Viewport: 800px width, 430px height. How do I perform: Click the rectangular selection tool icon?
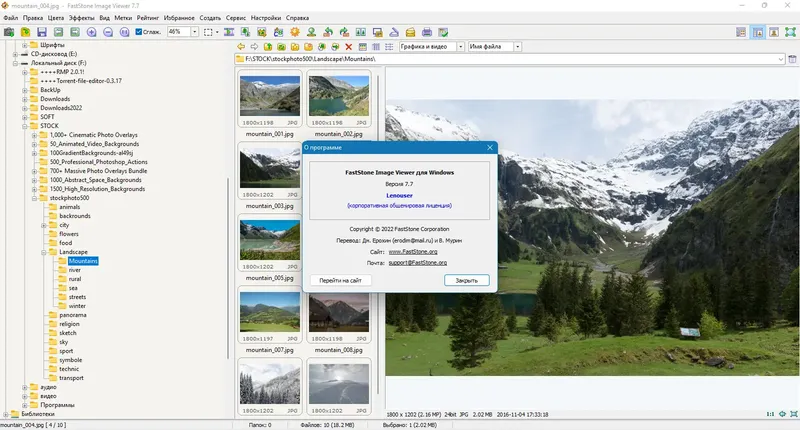[x=208, y=32]
